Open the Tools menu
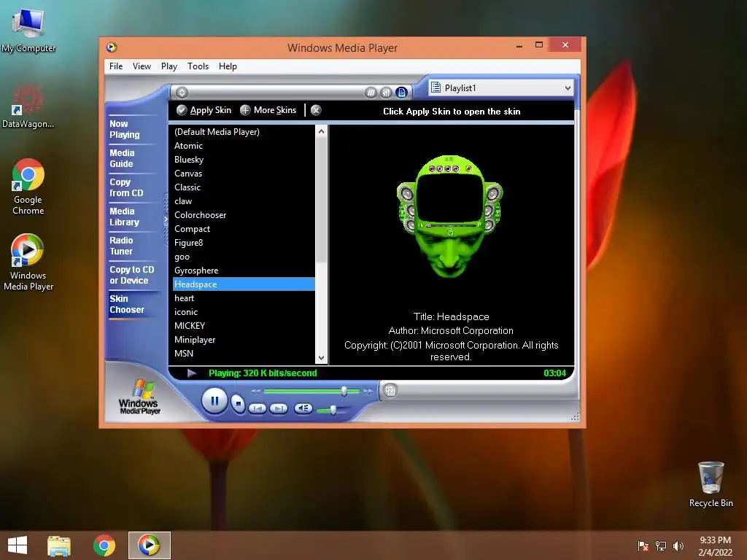Image resolution: width=747 pixels, height=560 pixels. pyautogui.click(x=198, y=66)
